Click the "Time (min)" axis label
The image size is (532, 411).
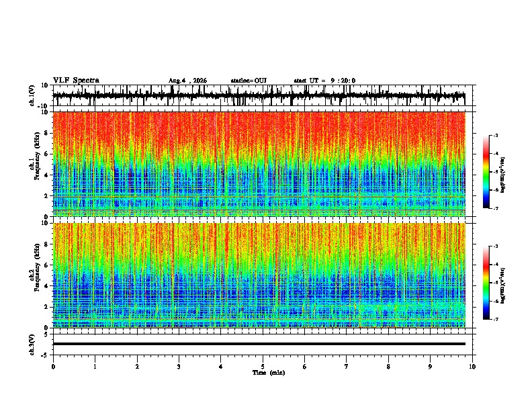(x=269, y=373)
